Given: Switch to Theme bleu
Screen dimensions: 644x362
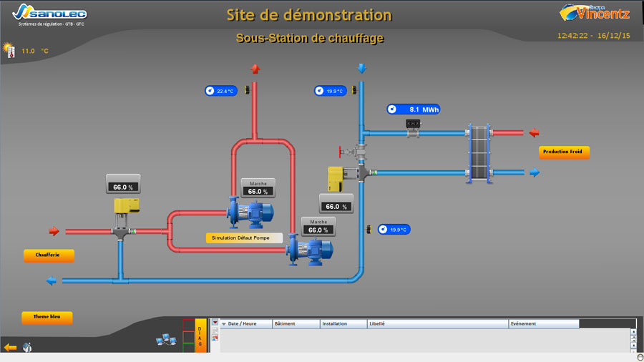Looking at the screenshot, I should 47,317.
